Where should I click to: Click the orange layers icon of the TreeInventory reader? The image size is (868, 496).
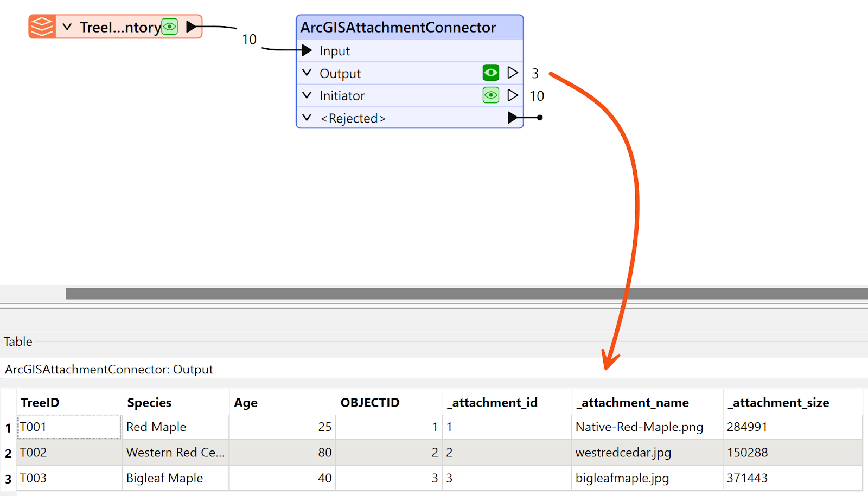tap(42, 27)
